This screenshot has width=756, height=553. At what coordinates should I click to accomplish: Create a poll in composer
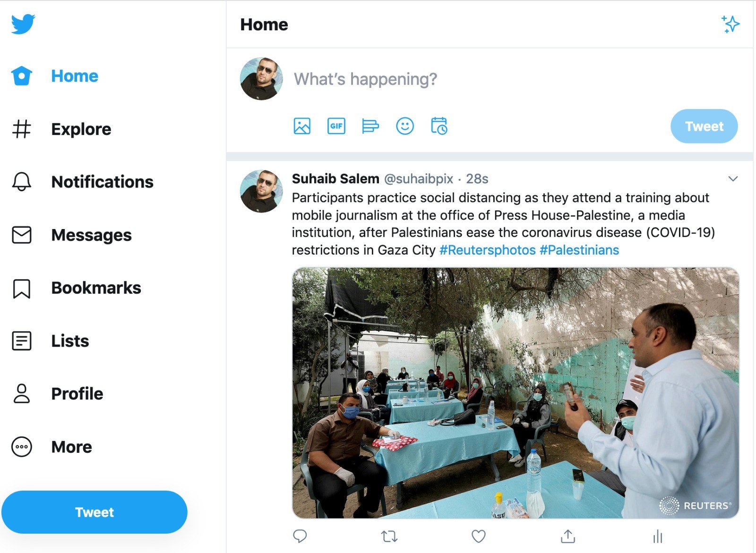click(370, 126)
